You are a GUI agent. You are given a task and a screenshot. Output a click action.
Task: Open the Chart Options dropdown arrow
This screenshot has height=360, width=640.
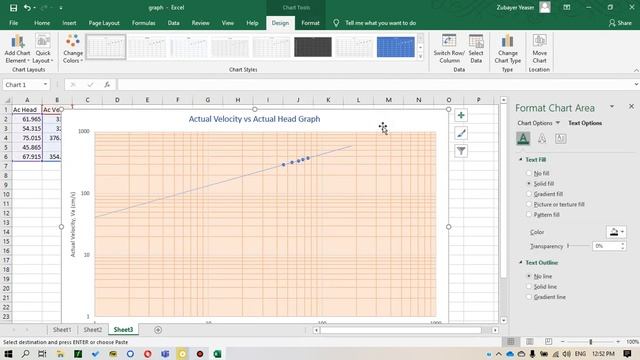(x=558, y=123)
